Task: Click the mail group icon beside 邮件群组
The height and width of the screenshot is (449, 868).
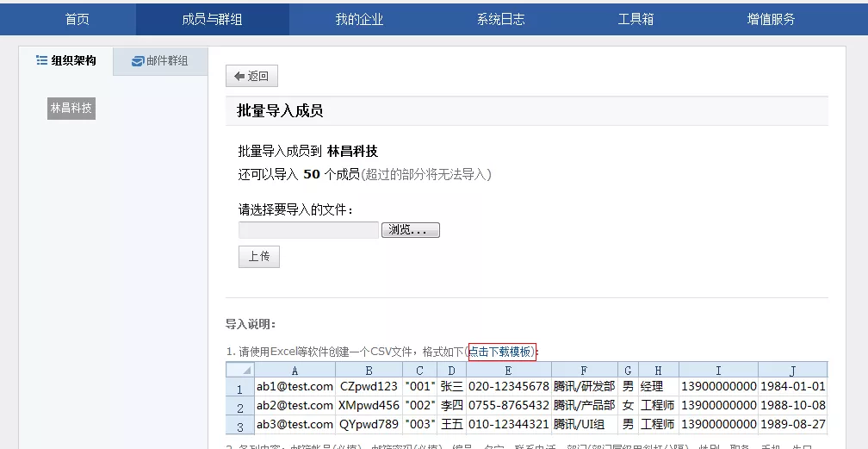Action: point(138,61)
